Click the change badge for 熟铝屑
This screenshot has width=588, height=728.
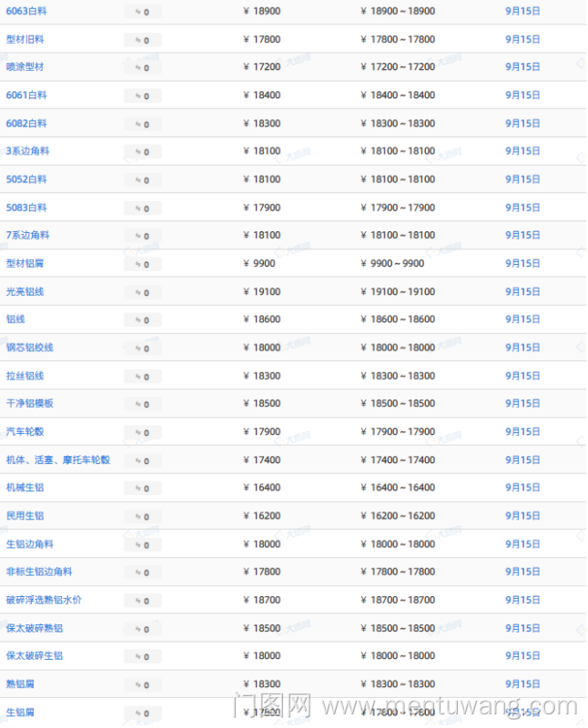[x=143, y=685]
